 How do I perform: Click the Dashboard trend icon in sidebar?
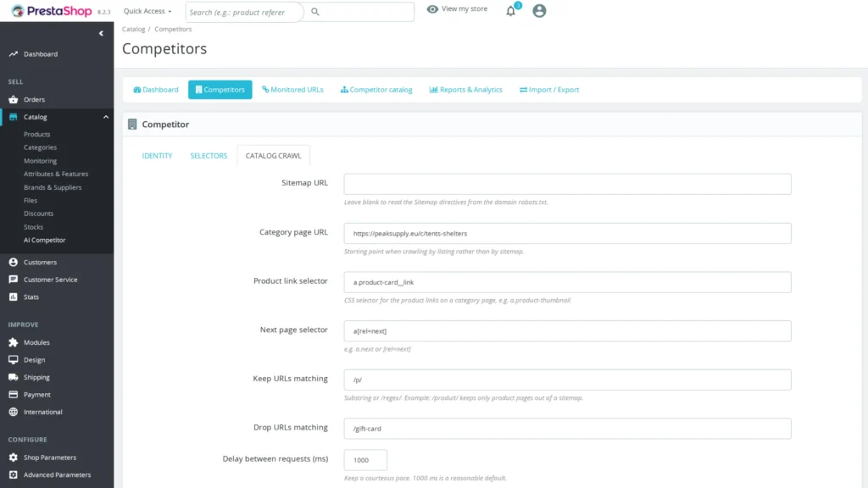pyautogui.click(x=14, y=54)
